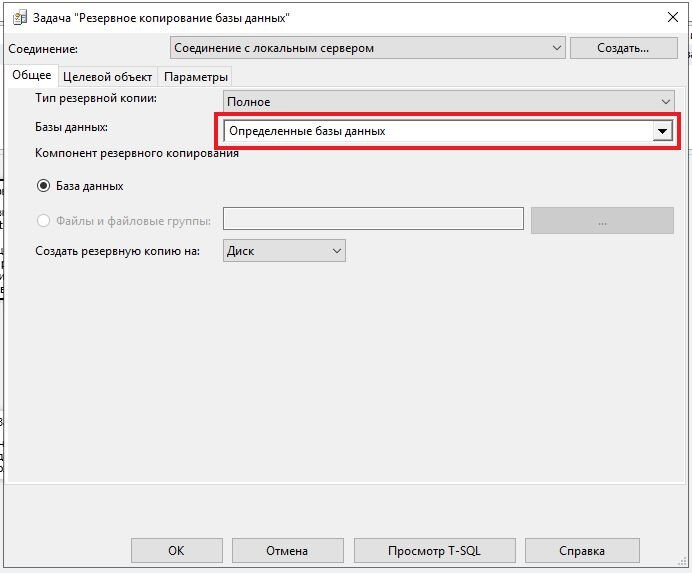Close the database backup task dialog
This screenshot has width=692, height=573.
coord(673,17)
